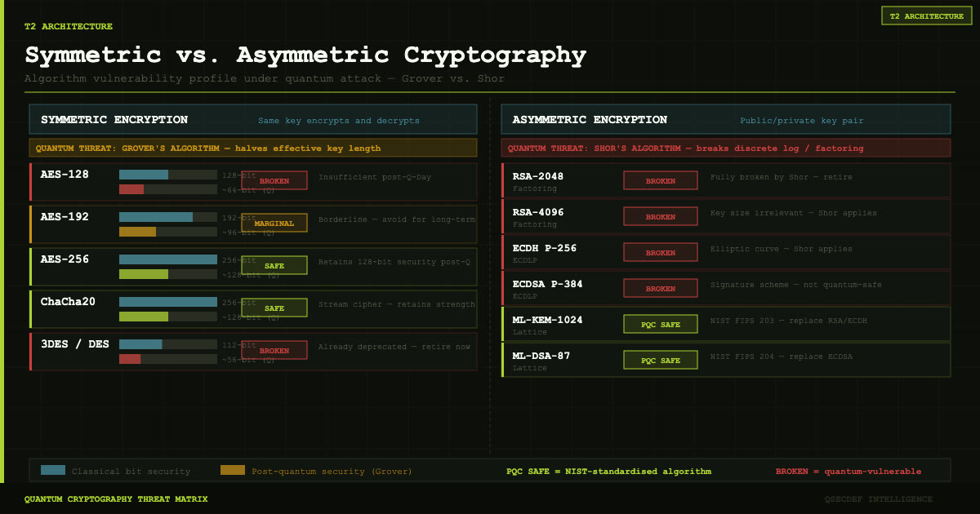The image size is (980, 514).
Task: Click 3DES / DES red post-quantum bar
Action: point(130,359)
